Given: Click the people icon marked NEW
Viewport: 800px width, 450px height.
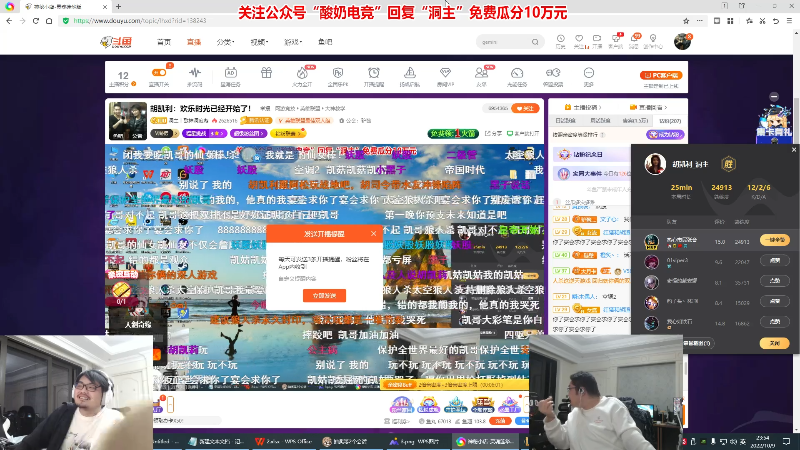Looking at the screenshot, I should (481, 73).
